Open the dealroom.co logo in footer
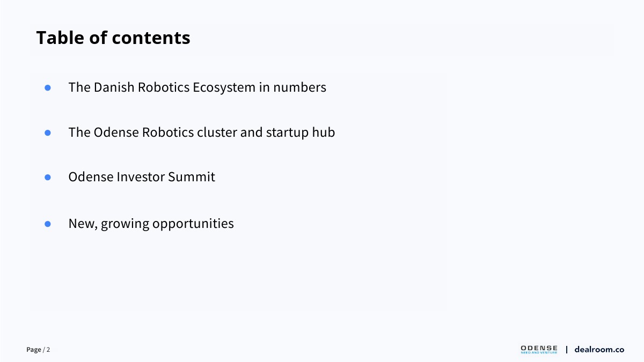This screenshot has width=644, height=362. point(599,350)
